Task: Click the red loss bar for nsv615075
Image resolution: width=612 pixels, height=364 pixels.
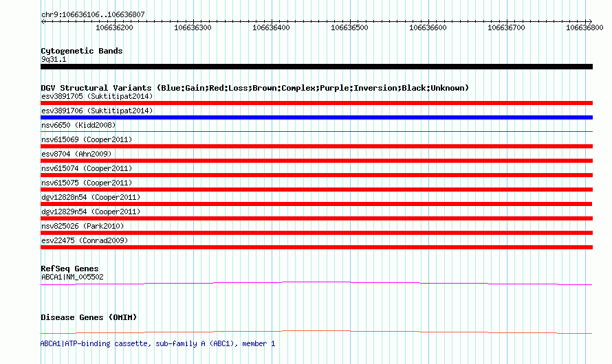Action: click(316, 190)
